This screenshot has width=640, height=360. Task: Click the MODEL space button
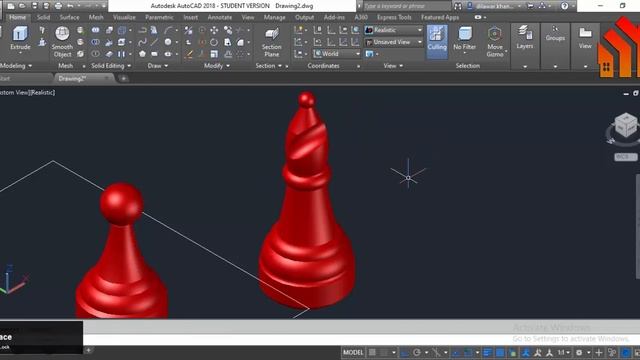(x=353, y=352)
